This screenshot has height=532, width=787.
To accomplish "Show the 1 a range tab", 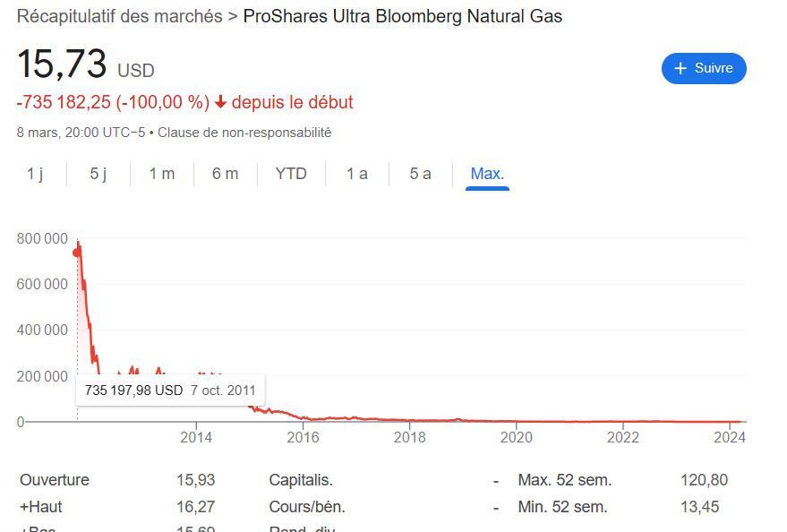I will (x=357, y=174).
